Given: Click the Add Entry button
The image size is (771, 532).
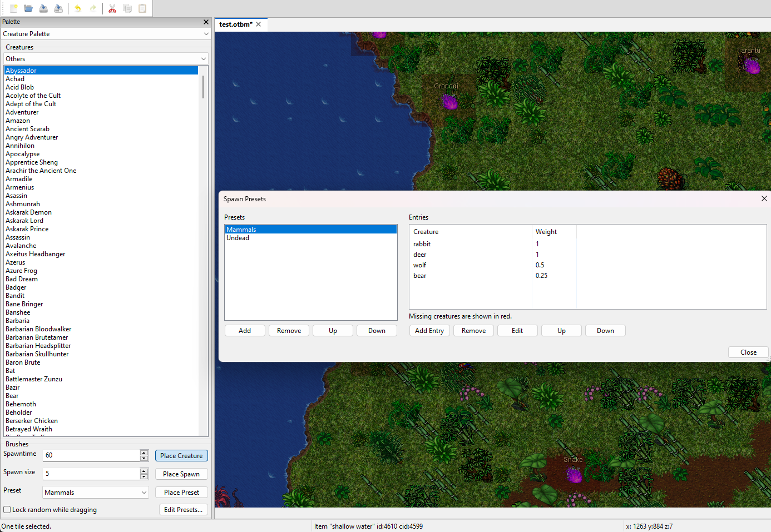Looking at the screenshot, I should tap(429, 331).
